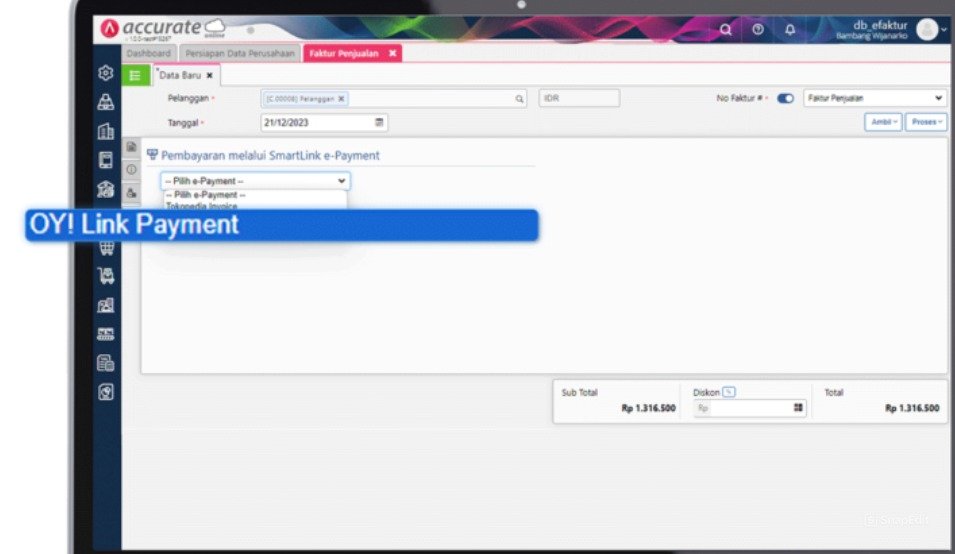Open the settings gear in sidebar

[105, 73]
